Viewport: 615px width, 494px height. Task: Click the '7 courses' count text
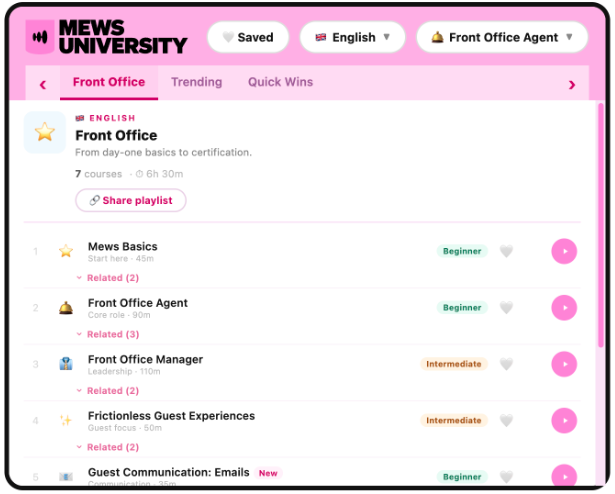coord(98,174)
